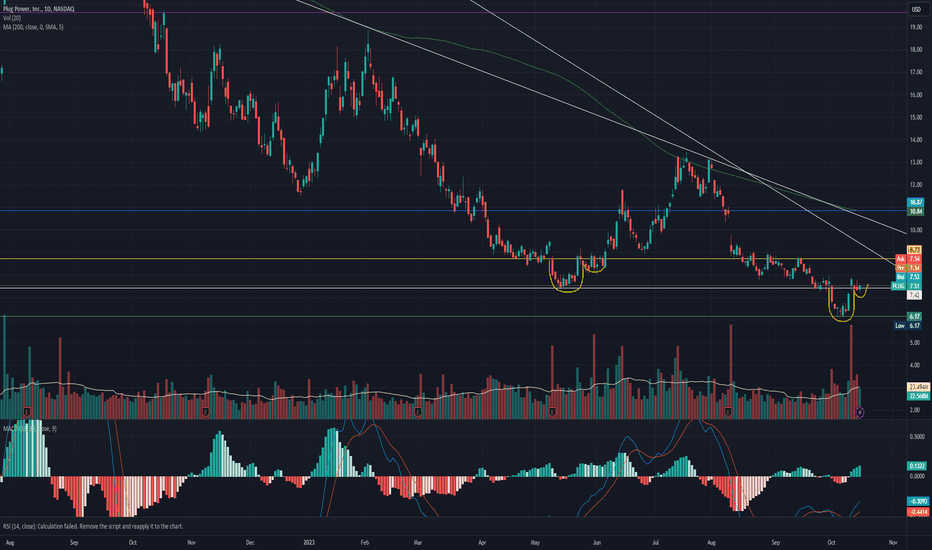This screenshot has width=932, height=550.
Task: Click the Feb label on time axis
Action: 364,542
